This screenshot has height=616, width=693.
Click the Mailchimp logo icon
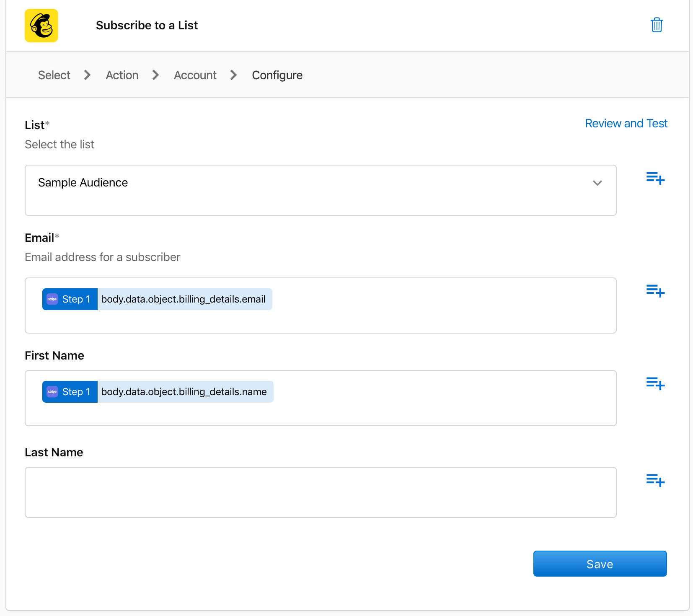pyautogui.click(x=41, y=26)
